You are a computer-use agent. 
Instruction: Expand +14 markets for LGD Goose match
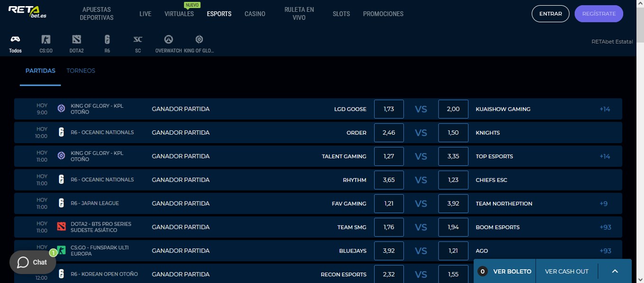(605, 109)
